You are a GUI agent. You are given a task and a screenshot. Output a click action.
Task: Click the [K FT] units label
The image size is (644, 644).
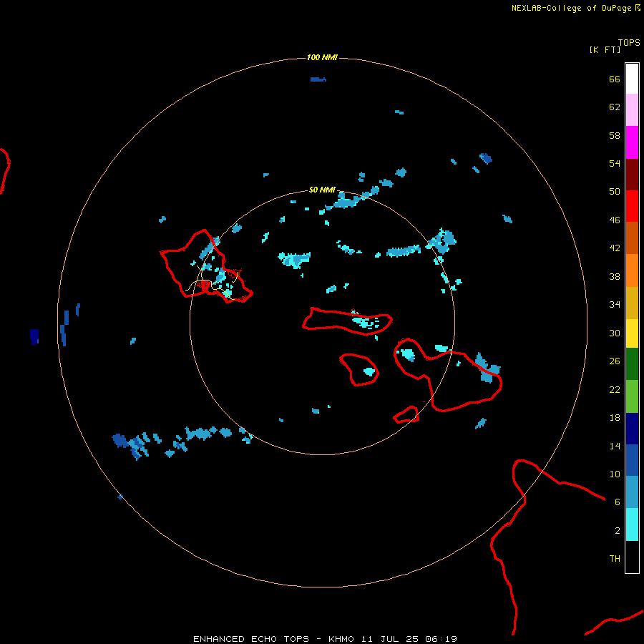605,49
